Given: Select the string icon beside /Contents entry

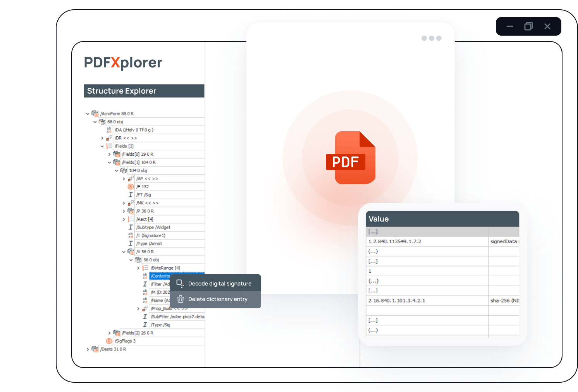Looking at the screenshot, I should click(145, 276).
